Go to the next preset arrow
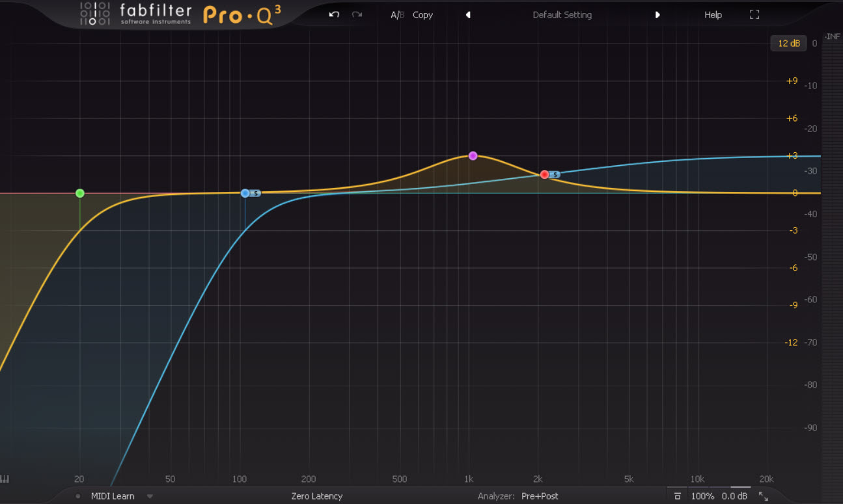843x504 pixels. (x=657, y=15)
